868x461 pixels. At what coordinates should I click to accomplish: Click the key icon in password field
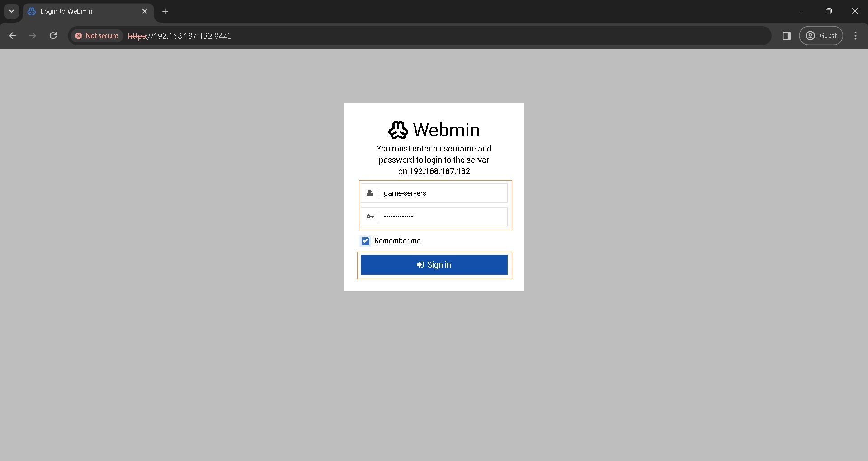(370, 216)
